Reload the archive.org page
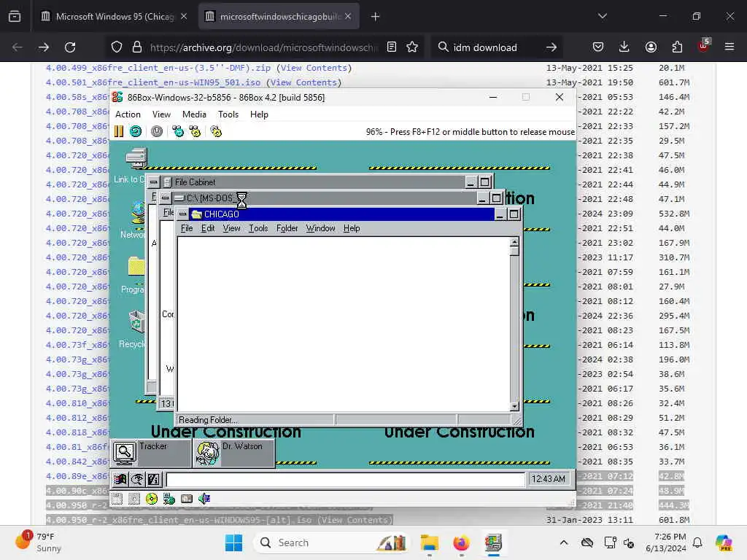 click(70, 47)
